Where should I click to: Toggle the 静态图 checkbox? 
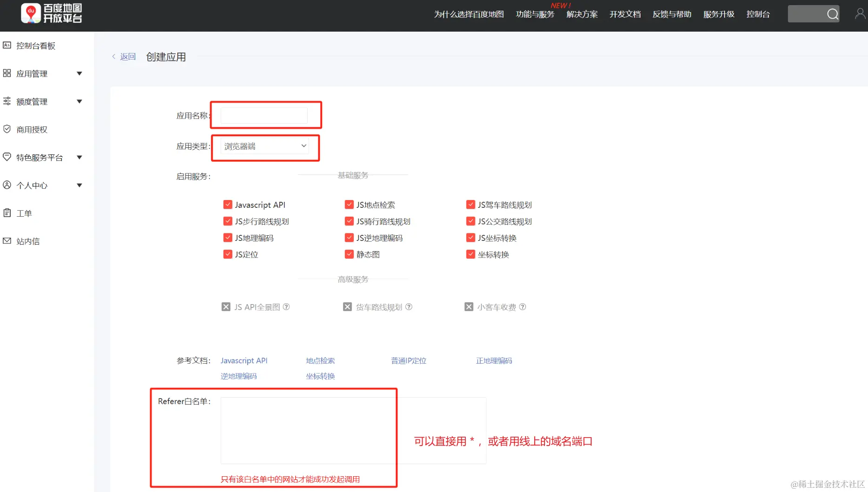[x=349, y=254]
